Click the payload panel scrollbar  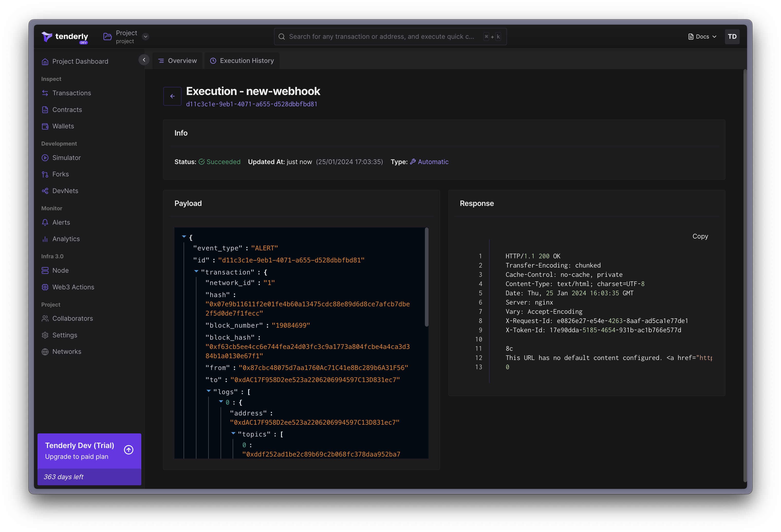[426, 277]
